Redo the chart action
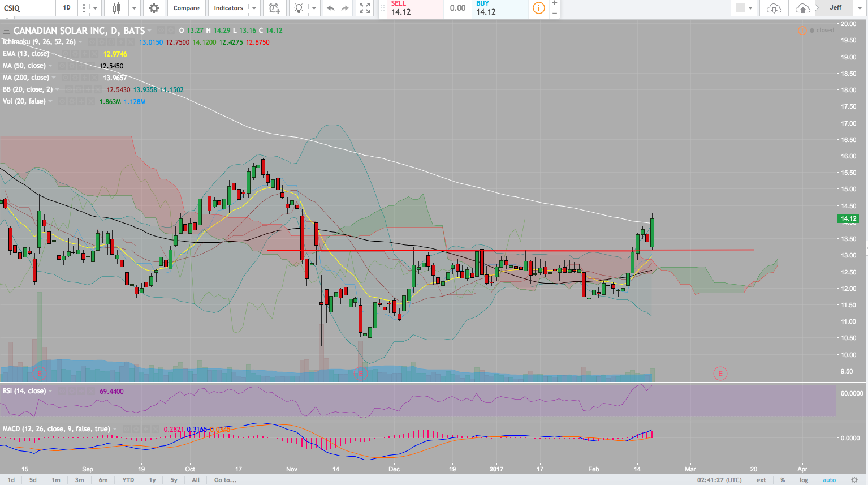 [x=346, y=8]
